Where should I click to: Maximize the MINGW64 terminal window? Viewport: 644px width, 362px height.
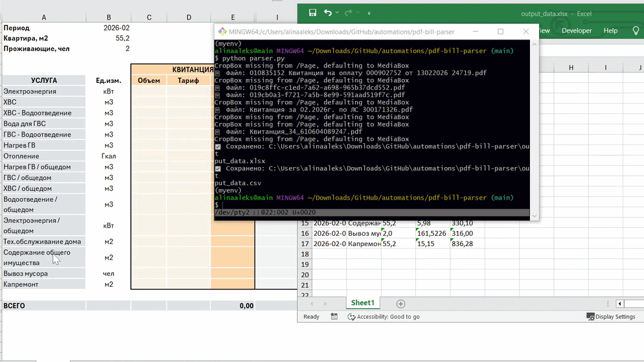point(500,32)
